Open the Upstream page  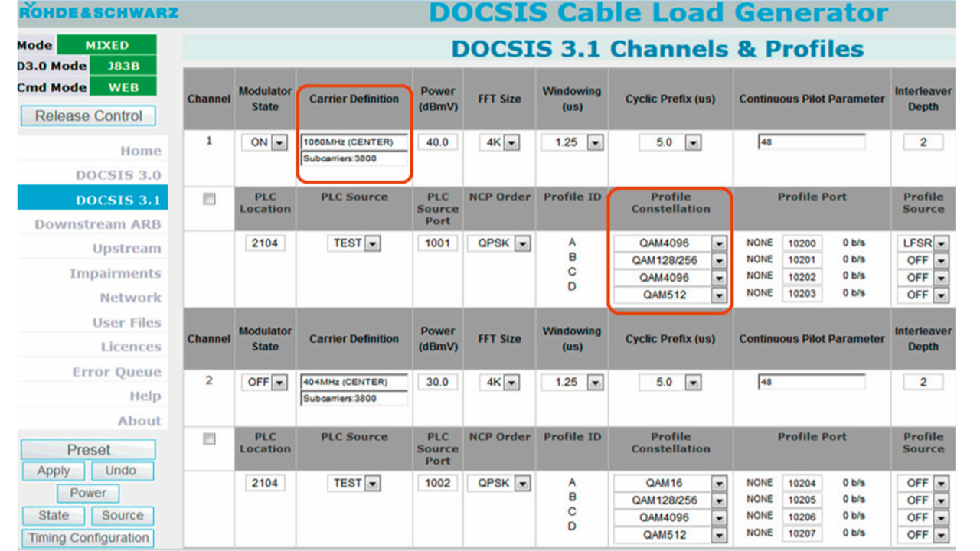click(x=127, y=249)
